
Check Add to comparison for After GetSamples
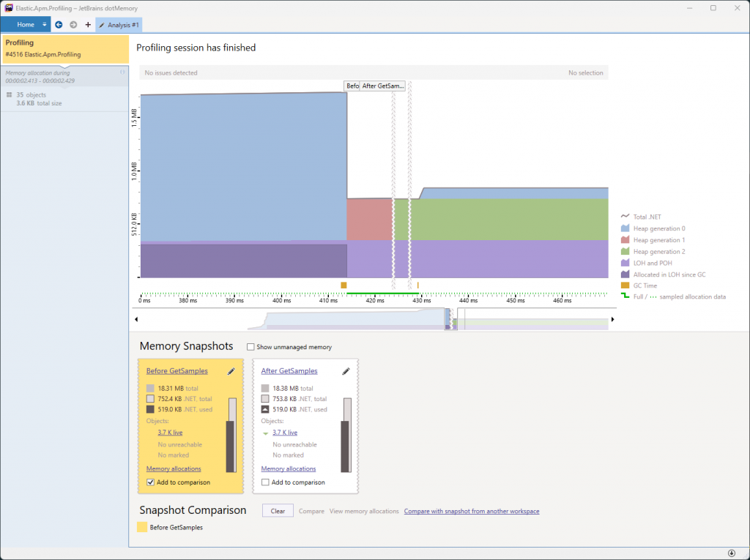[x=266, y=482]
